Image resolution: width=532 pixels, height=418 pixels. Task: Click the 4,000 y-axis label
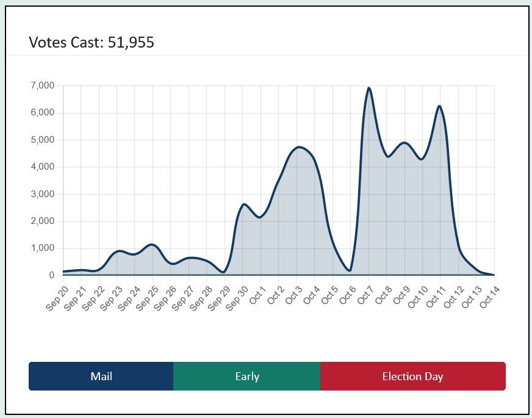[x=43, y=167]
